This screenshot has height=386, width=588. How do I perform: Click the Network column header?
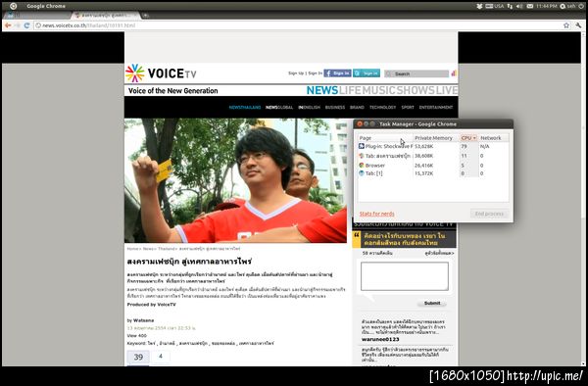click(493, 138)
